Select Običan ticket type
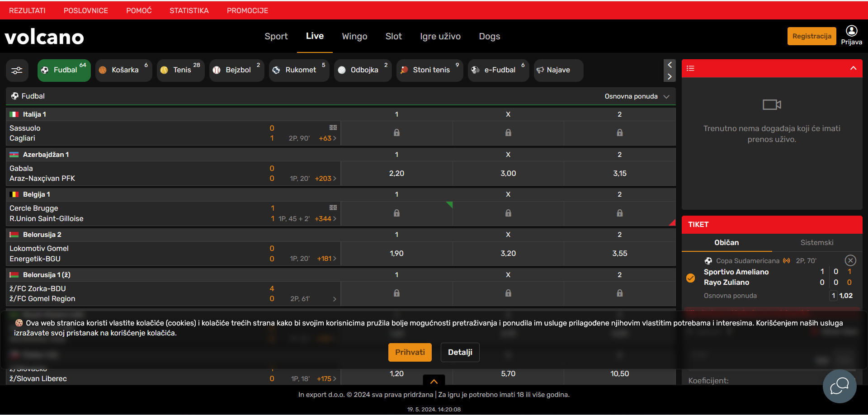Screen dimensions: 868x415 [x=726, y=243]
